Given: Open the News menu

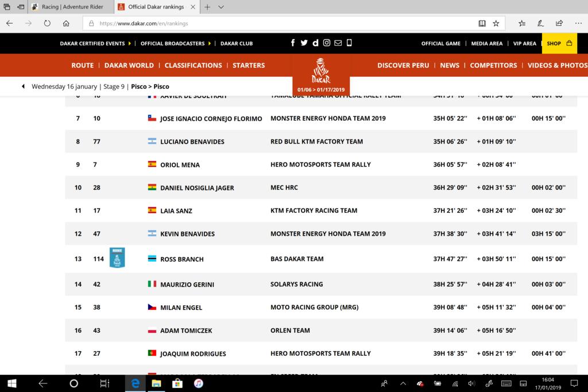Looking at the screenshot, I should coord(450,65).
